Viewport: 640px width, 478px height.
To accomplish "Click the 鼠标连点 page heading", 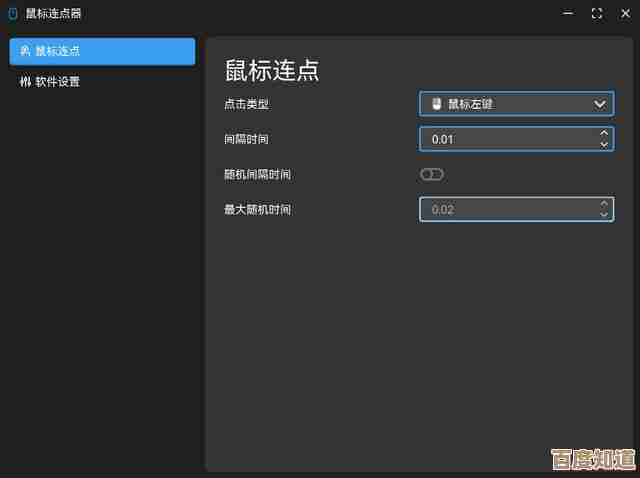I will (x=271, y=70).
